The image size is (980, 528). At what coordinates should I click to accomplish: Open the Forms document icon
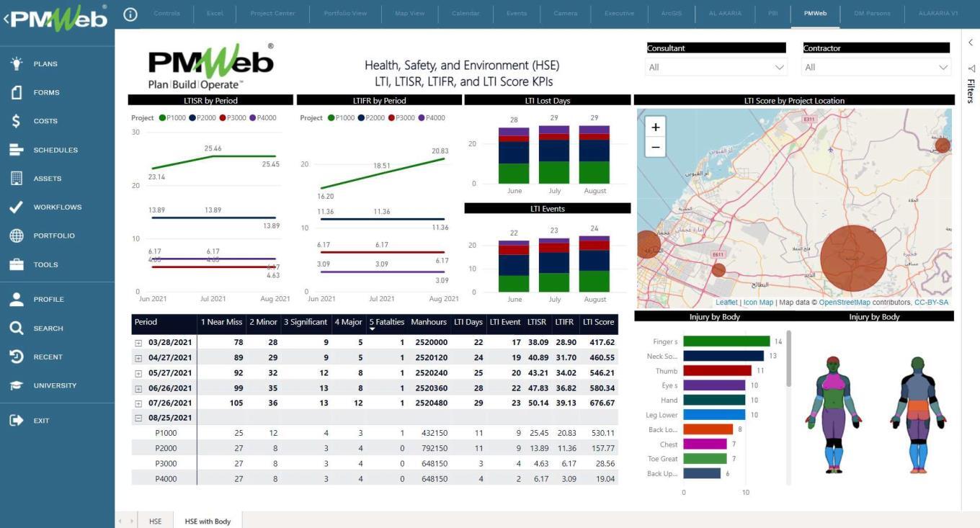pyautogui.click(x=17, y=92)
